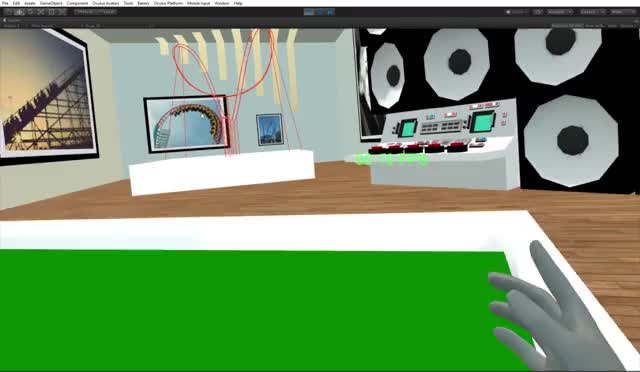Viewport: 640px width, 372px height.
Task: Select the Rect tool in the toolbar
Action: [x=51, y=12]
